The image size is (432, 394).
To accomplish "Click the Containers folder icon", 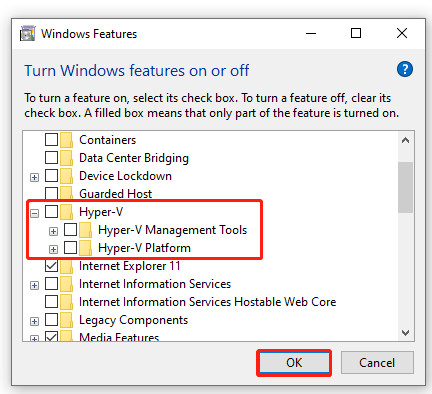I will pyautogui.click(x=66, y=140).
